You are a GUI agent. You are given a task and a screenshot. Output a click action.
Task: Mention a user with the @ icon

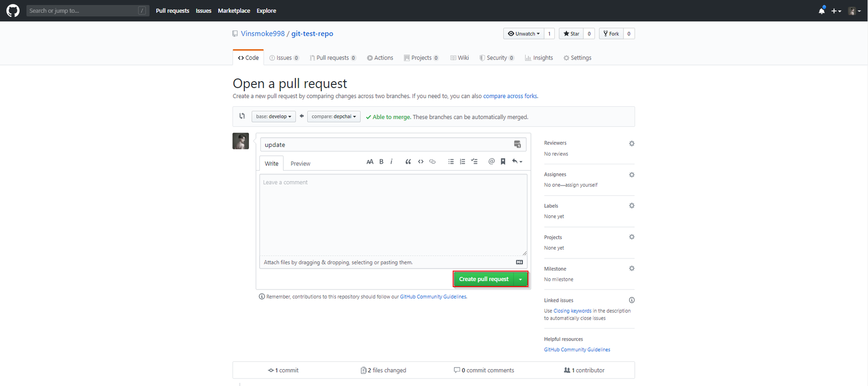pyautogui.click(x=491, y=162)
